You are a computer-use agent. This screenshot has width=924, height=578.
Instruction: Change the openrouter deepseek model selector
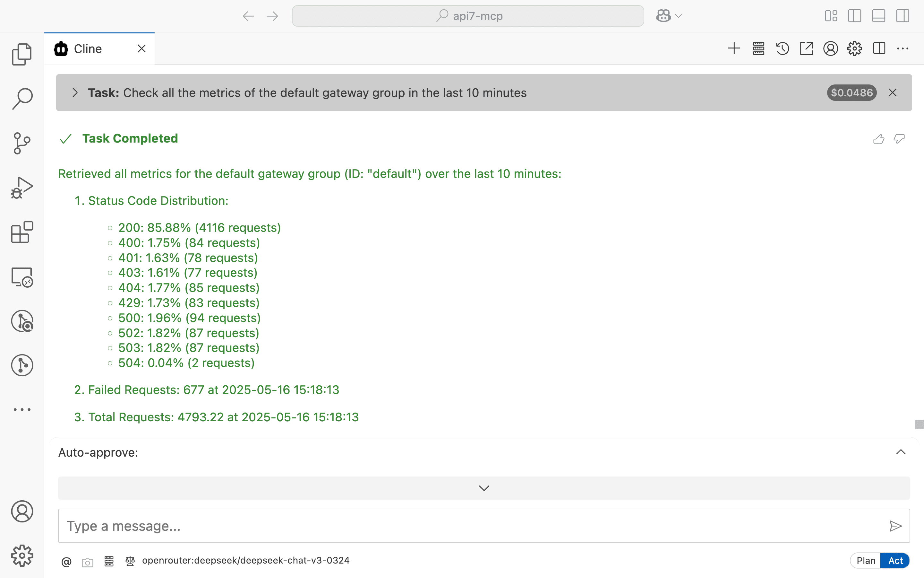[245, 560]
